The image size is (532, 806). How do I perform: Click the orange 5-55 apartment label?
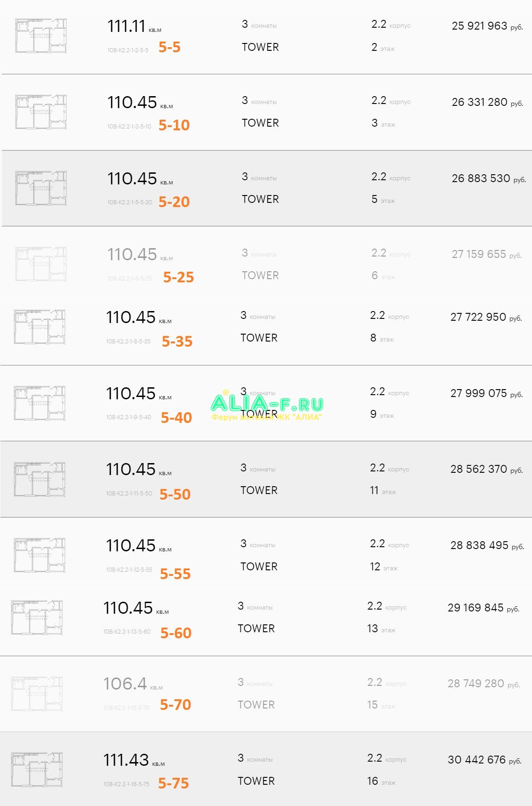[175, 574]
